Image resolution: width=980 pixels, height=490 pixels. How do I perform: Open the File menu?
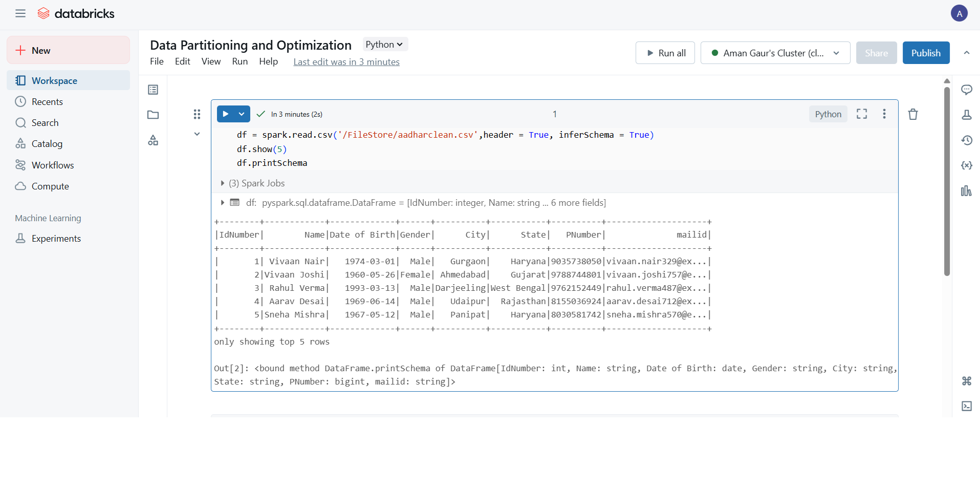pos(157,61)
